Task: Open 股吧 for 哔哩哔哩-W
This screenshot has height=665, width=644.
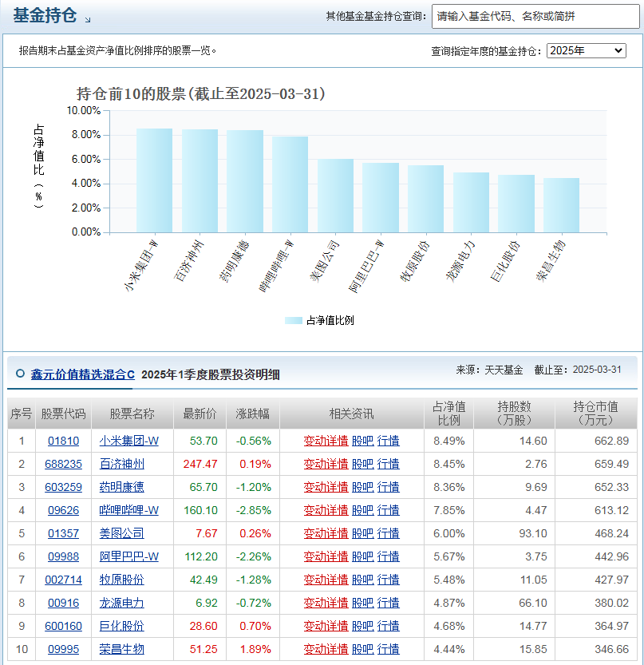Action: pos(363,510)
